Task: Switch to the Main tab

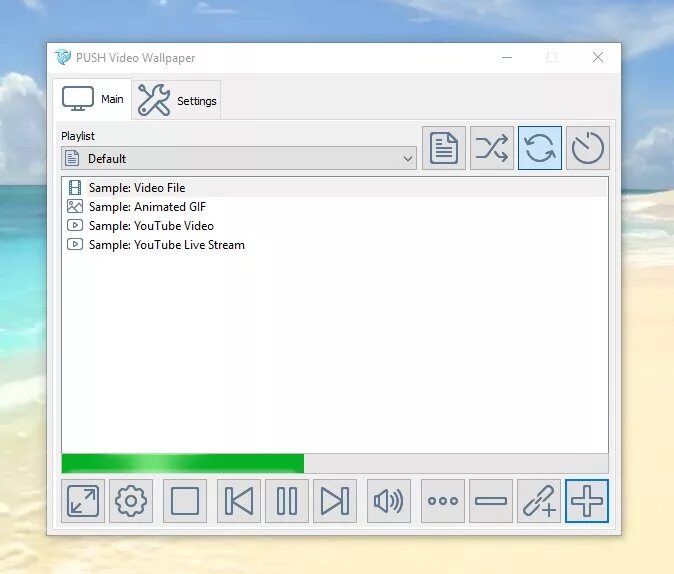Action: click(93, 99)
